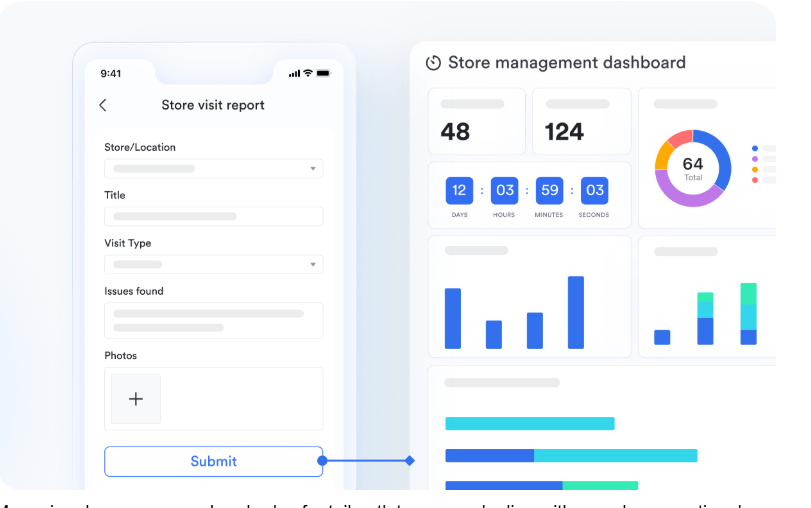Click the 59 minutes countdown tile
811x508 pixels.
[550, 191]
